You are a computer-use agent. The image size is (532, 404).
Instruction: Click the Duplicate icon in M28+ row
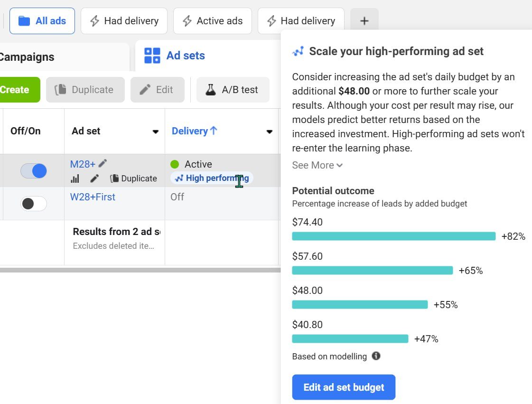114,179
